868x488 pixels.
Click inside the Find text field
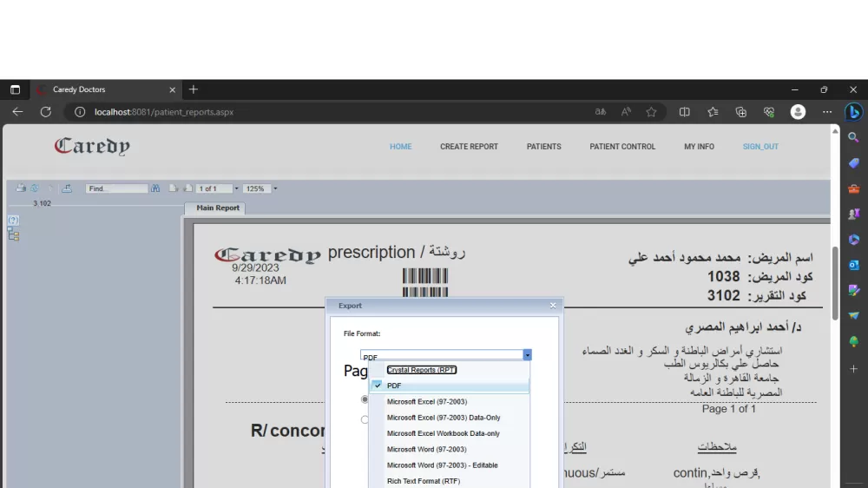116,188
